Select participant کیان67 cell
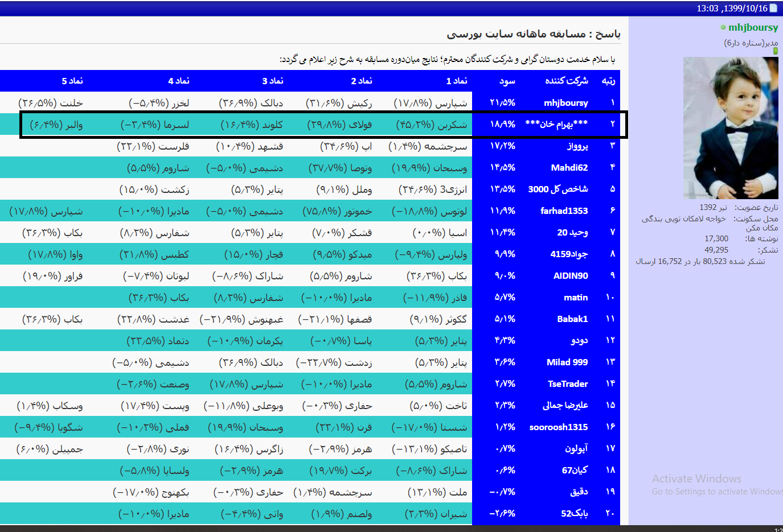Image resolution: width=783 pixels, height=532 pixels. [x=575, y=470]
